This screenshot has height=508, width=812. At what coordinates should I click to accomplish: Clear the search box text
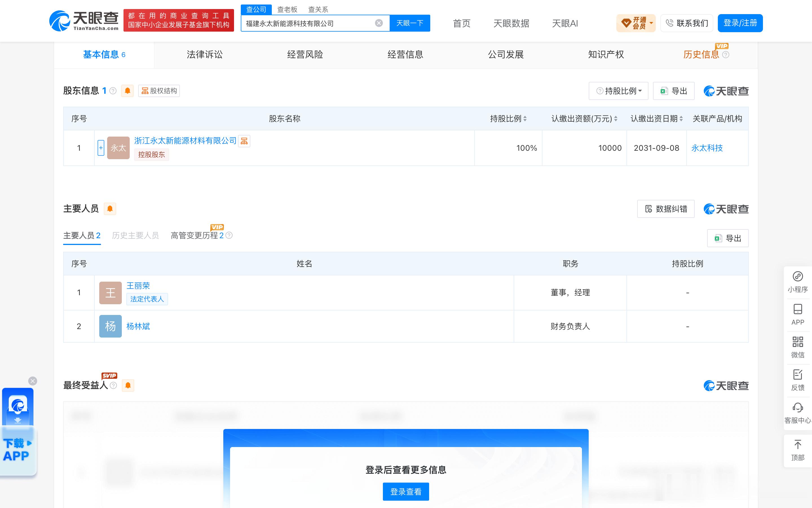point(379,23)
